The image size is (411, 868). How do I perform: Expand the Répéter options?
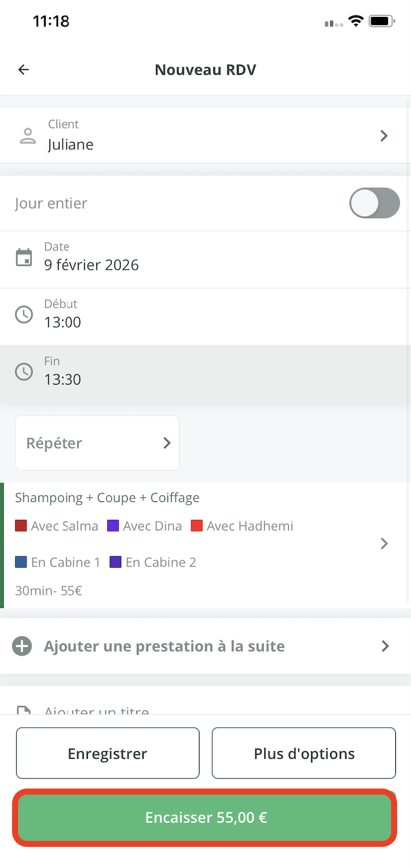(97, 443)
